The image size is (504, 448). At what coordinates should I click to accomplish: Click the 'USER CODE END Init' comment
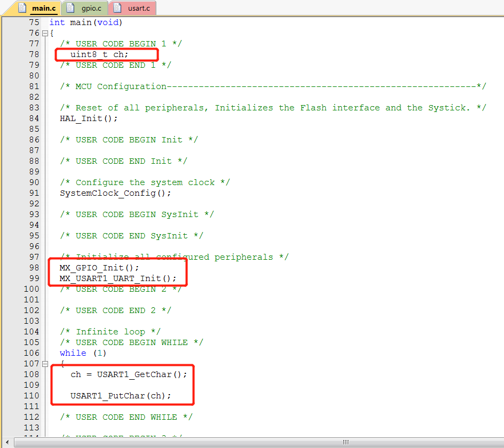pyautogui.click(x=123, y=161)
